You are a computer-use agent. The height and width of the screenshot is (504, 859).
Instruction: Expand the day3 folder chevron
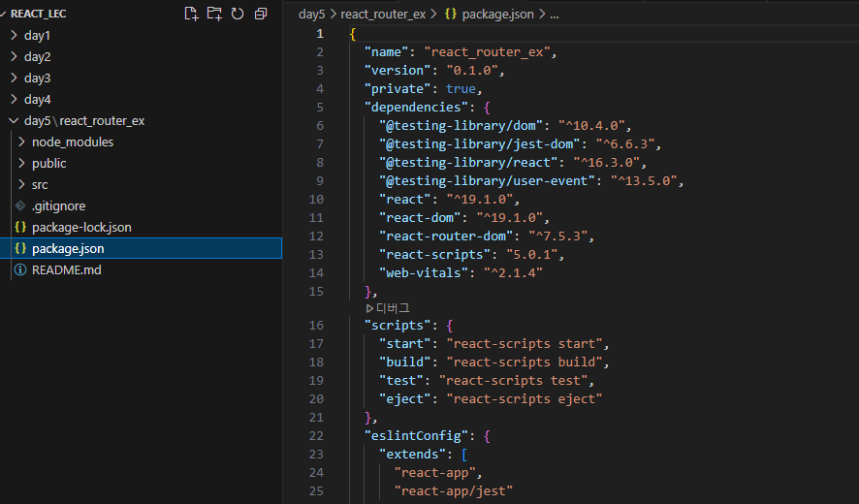click(15, 78)
